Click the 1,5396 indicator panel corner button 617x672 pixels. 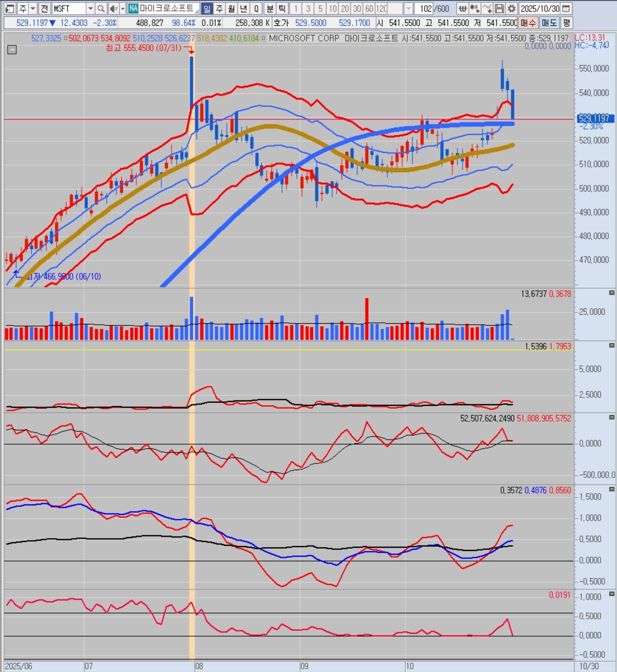612,345
